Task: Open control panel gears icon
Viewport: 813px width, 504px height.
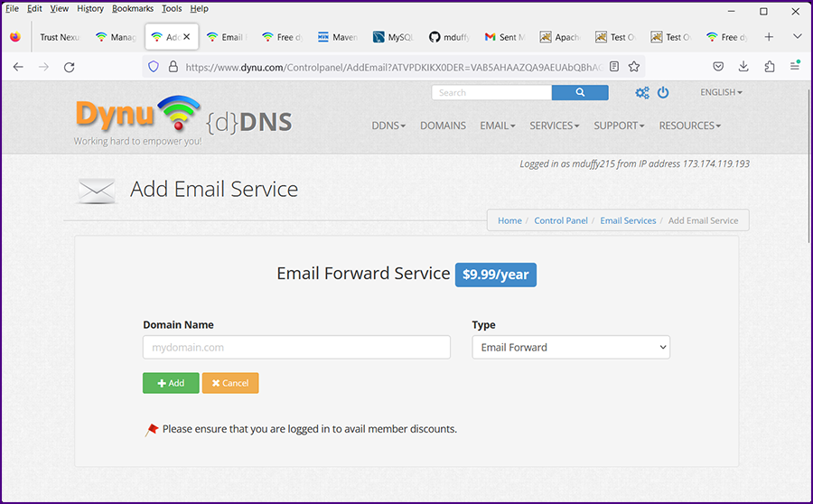Action: [x=642, y=92]
